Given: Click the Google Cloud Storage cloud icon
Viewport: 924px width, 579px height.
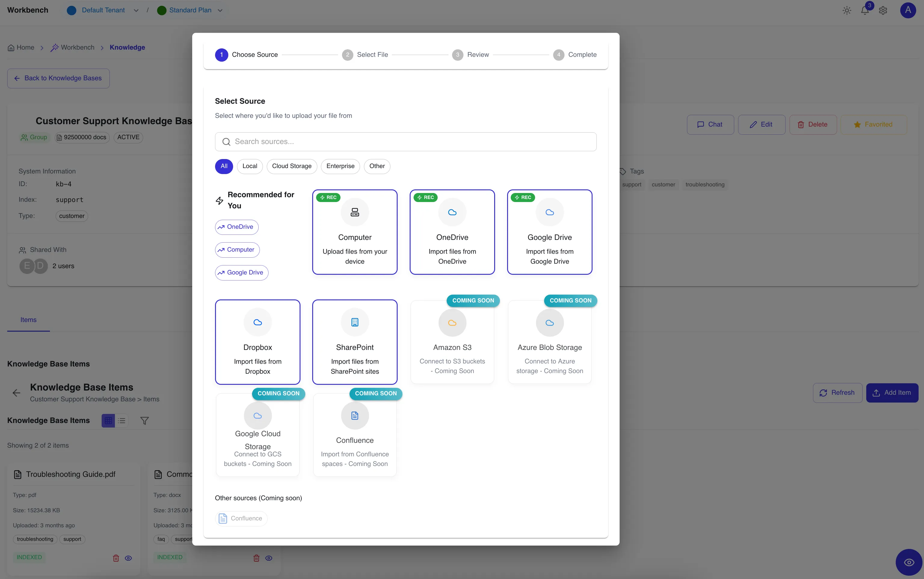Looking at the screenshot, I should pyautogui.click(x=258, y=416).
